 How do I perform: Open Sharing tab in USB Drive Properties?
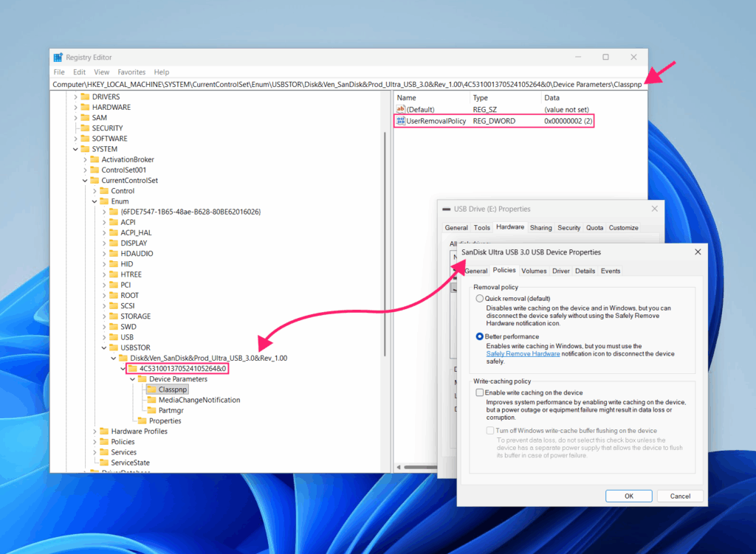tap(540, 228)
